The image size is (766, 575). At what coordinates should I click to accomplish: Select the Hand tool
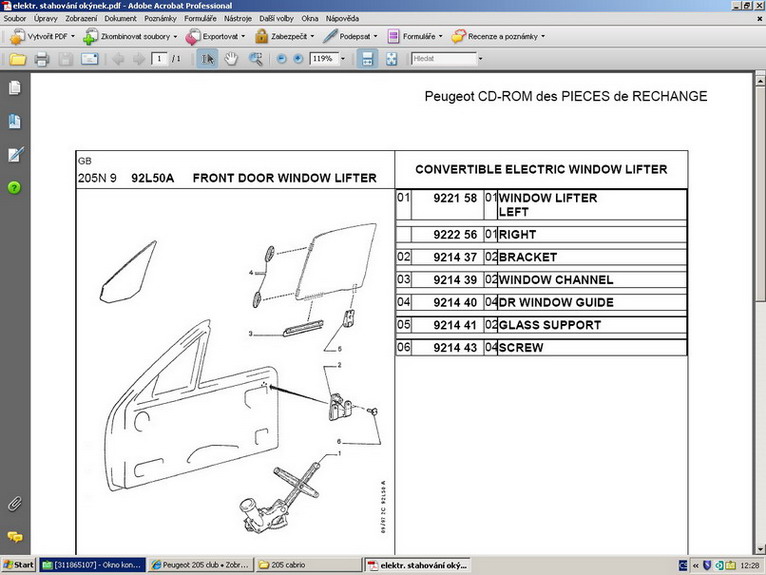(231, 59)
